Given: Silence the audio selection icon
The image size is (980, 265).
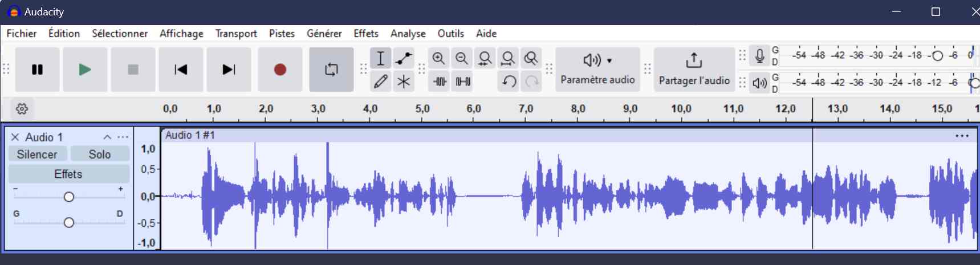Looking at the screenshot, I should [x=463, y=81].
